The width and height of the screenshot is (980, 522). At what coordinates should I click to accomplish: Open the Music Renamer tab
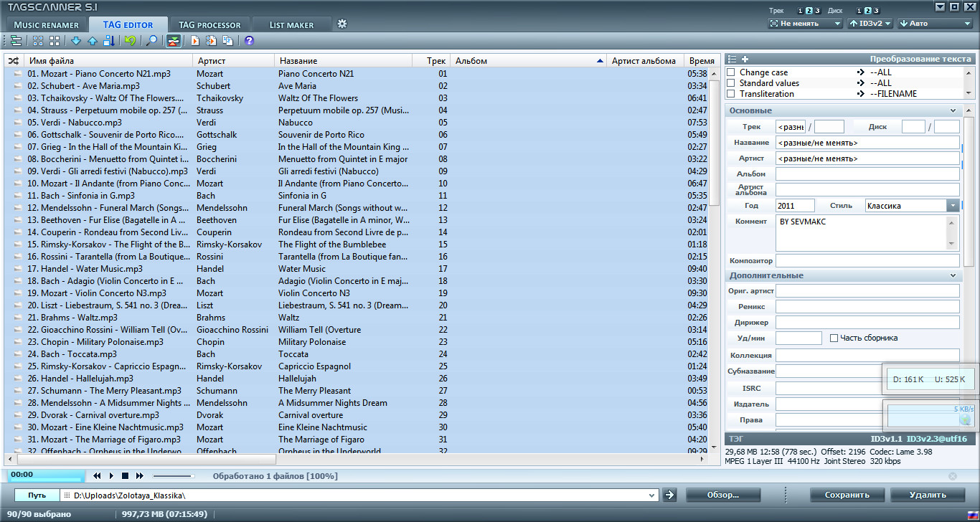click(x=47, y=25)
